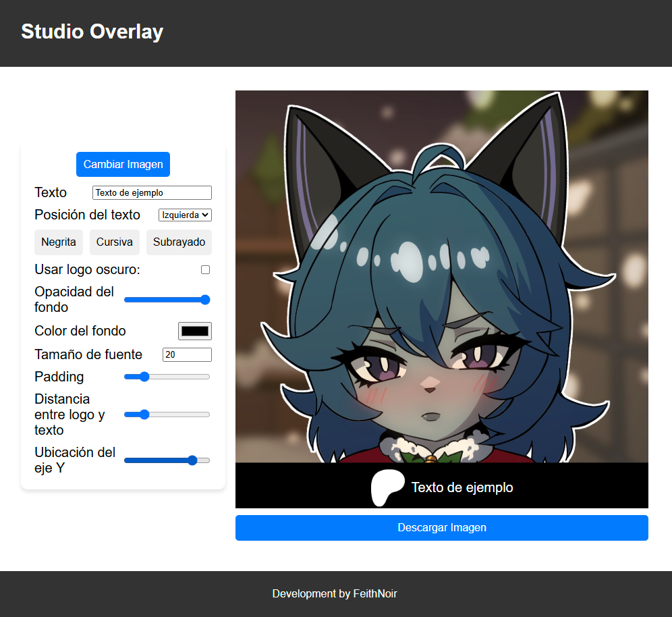Image resolution: width=672 pixels, height=617 pixels.
Task: Click the 'Texto de ejemplo' overlay caption
Action: point(462,487)
